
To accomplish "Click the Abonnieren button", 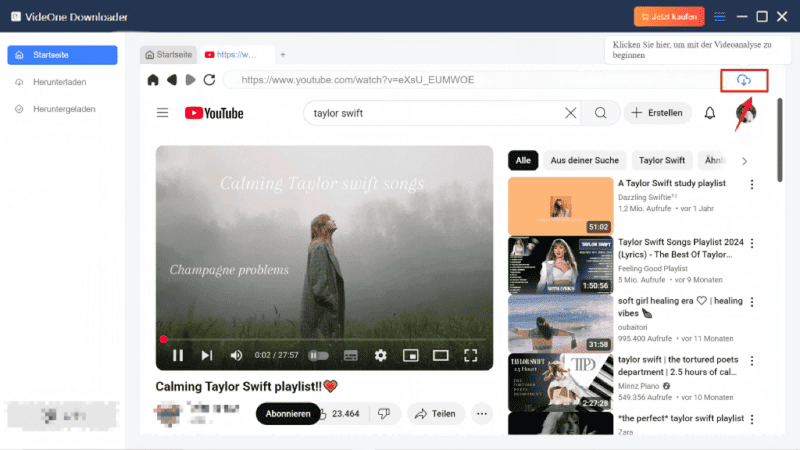I will (x=289, y=413).
